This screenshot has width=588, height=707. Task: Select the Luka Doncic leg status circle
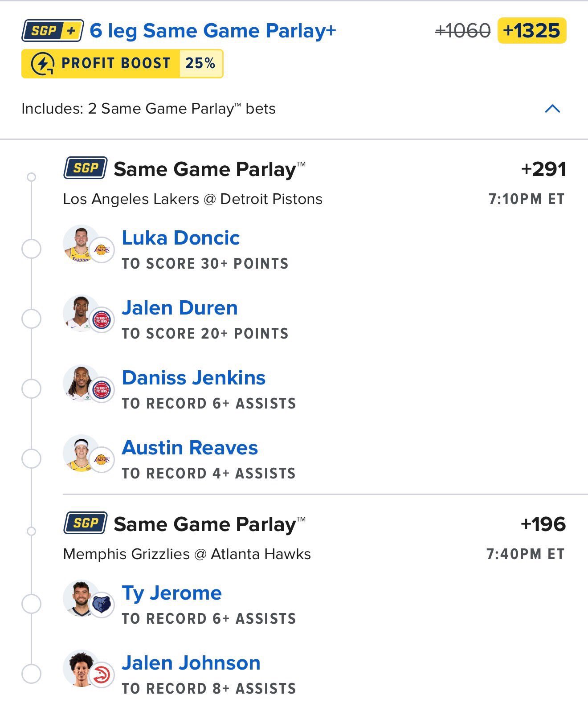pos(31,249)
